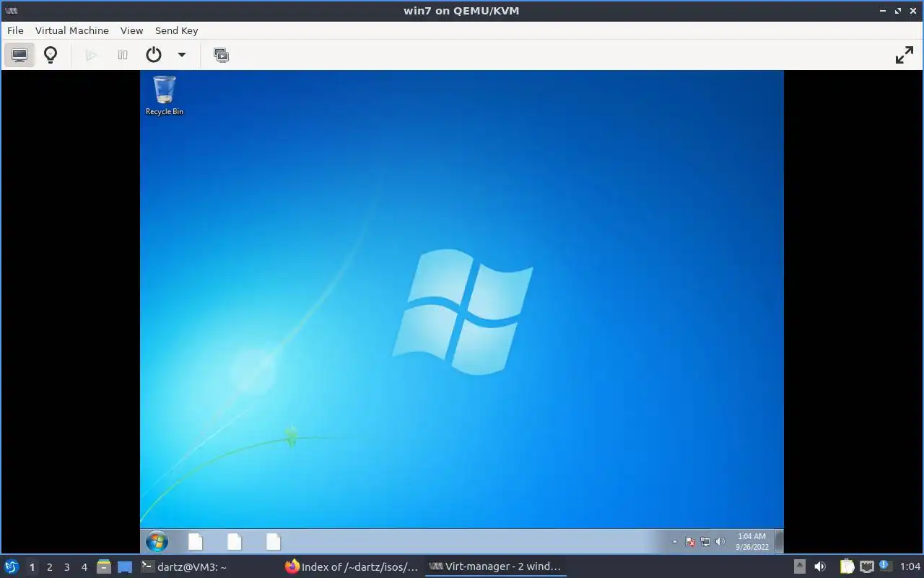Open the clipboard manager icon in host tray
Image resolution: width=924 pixels, height=578 pixels.
(x=847, y=567)
